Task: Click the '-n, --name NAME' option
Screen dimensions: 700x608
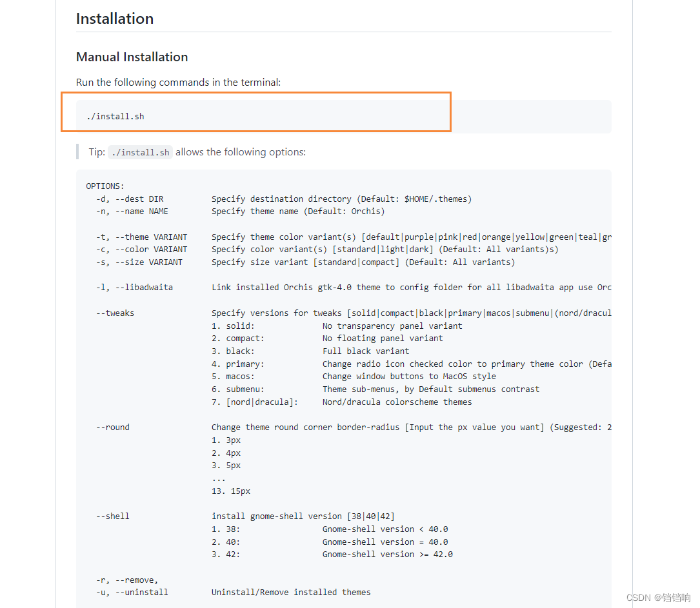Action: pos(132,211)
